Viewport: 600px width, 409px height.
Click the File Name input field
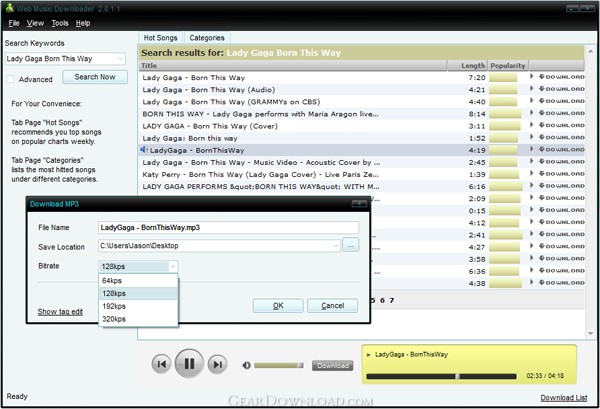point(228,228)
